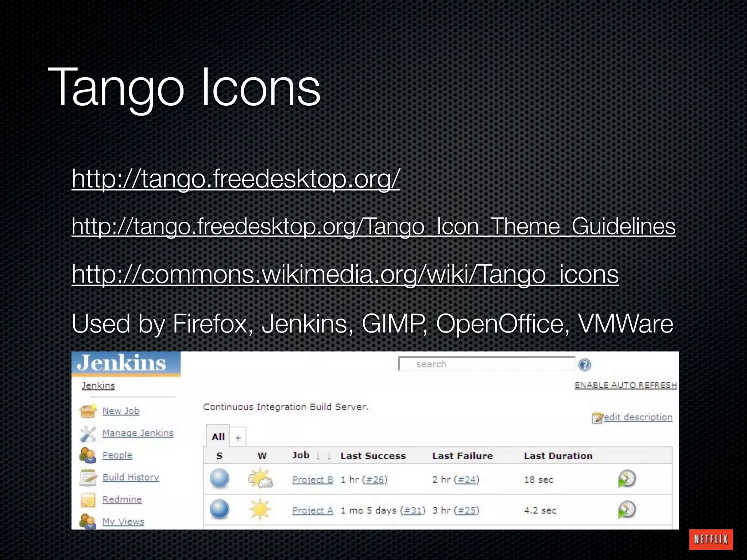Image resolution: width=747 pixels, height=560 pixels.
Task: Click the Manage Jenkins tools icon
Action: [88, 433]
